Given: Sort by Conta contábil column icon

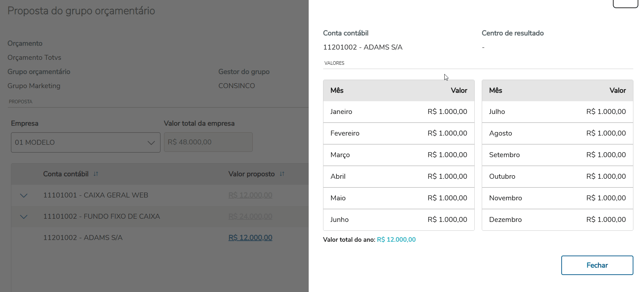Looking at the screenshot, I should tap(96, 174).
